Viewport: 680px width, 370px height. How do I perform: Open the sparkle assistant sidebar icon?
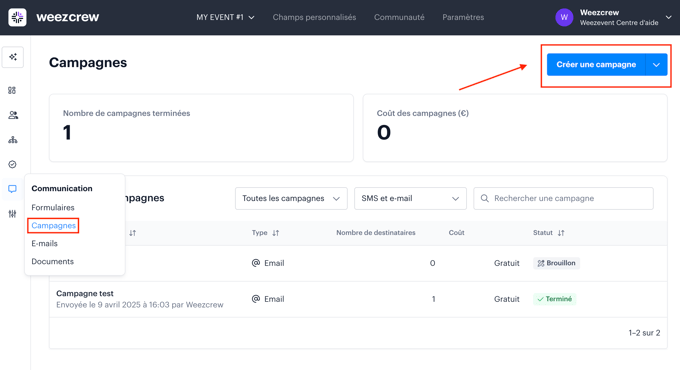click(13, 57)
